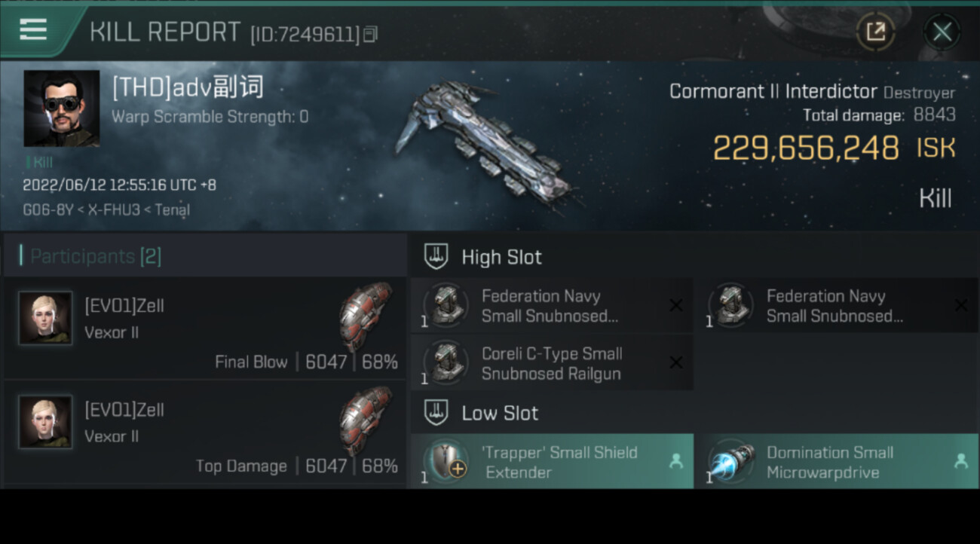This screenshot has height=544, width=980.
Task: Click the Coreli C-Type Small Snubnosed Railgun icon
Action: coord(446,363)
